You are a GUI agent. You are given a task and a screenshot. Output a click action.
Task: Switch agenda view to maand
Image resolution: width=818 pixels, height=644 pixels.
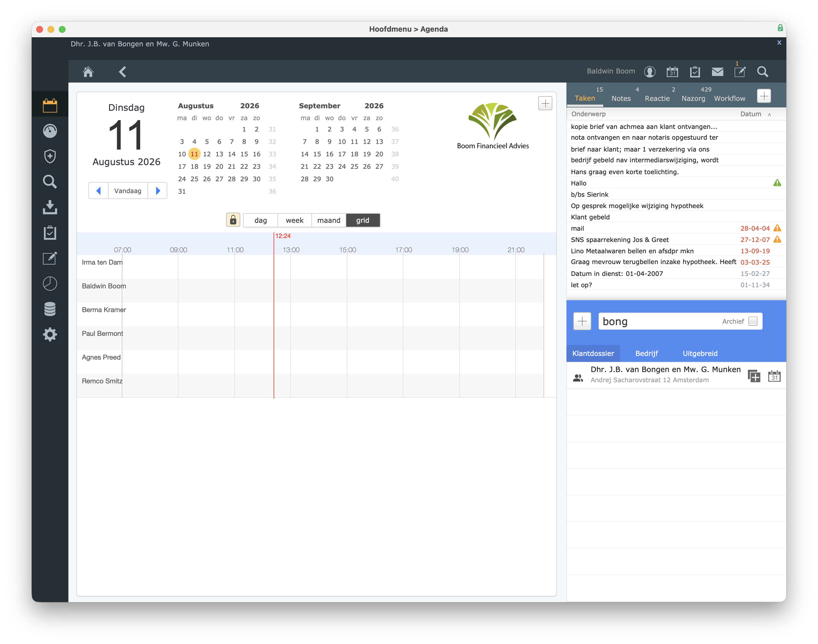pyautogui.click(x=329, y=220)
